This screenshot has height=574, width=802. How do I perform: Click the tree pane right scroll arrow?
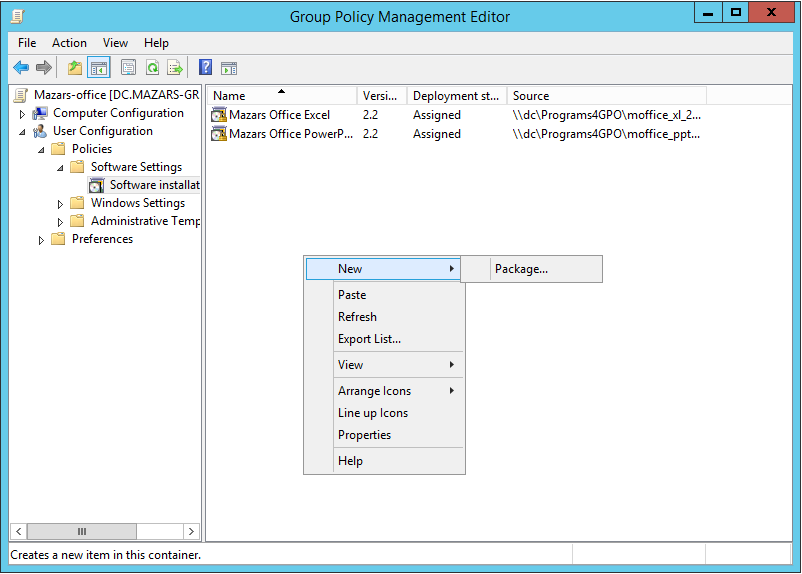(191, 532)
